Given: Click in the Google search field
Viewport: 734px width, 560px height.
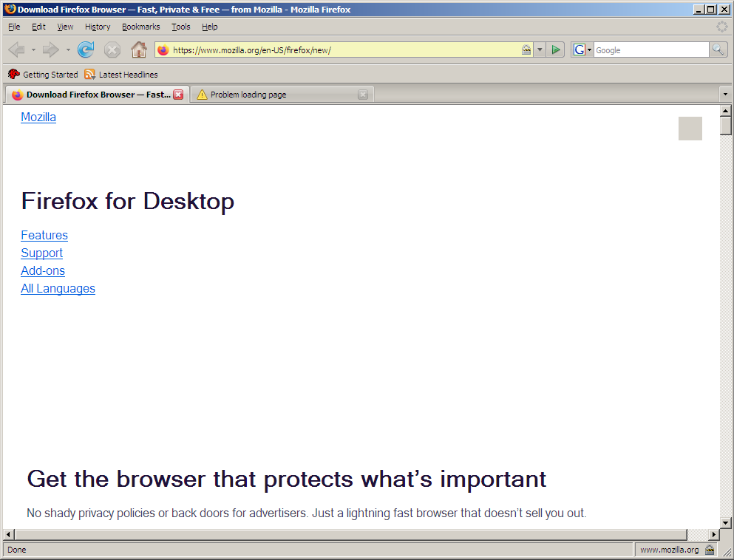Looking at the screenshot, I should pyautogui.click(x=651, y=49).
